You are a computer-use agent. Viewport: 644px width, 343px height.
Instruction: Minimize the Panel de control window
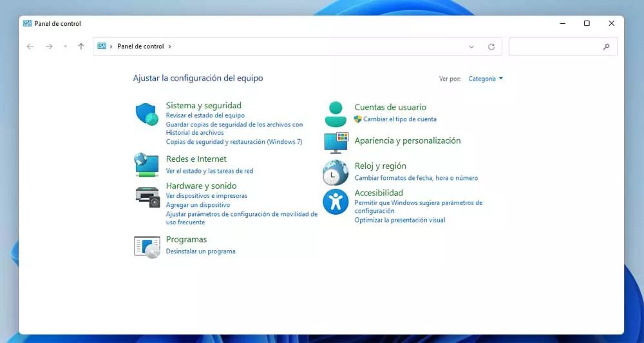point(563,23)
